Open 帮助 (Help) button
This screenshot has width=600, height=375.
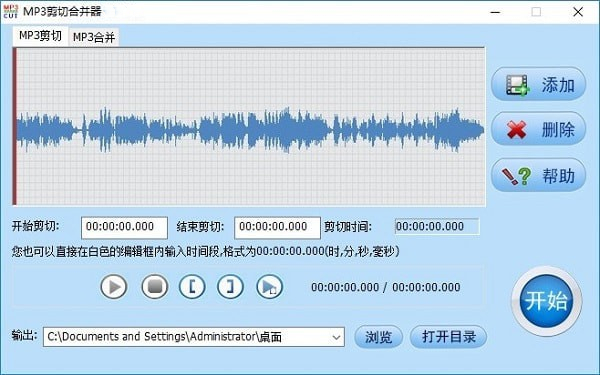click(538, 175)
